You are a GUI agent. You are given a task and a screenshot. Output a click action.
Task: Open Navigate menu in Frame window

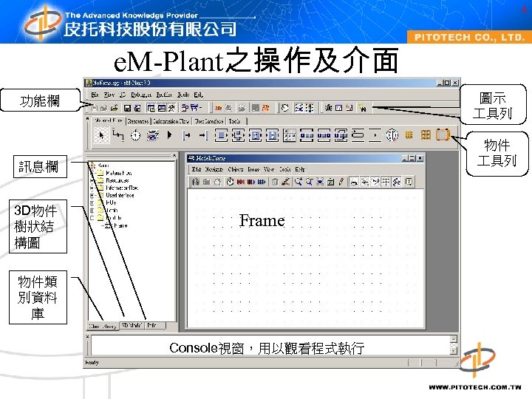214,169
